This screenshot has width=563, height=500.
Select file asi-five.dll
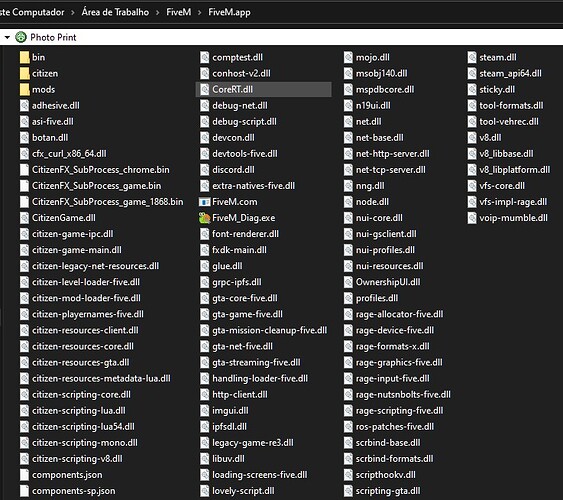(52, 122)
